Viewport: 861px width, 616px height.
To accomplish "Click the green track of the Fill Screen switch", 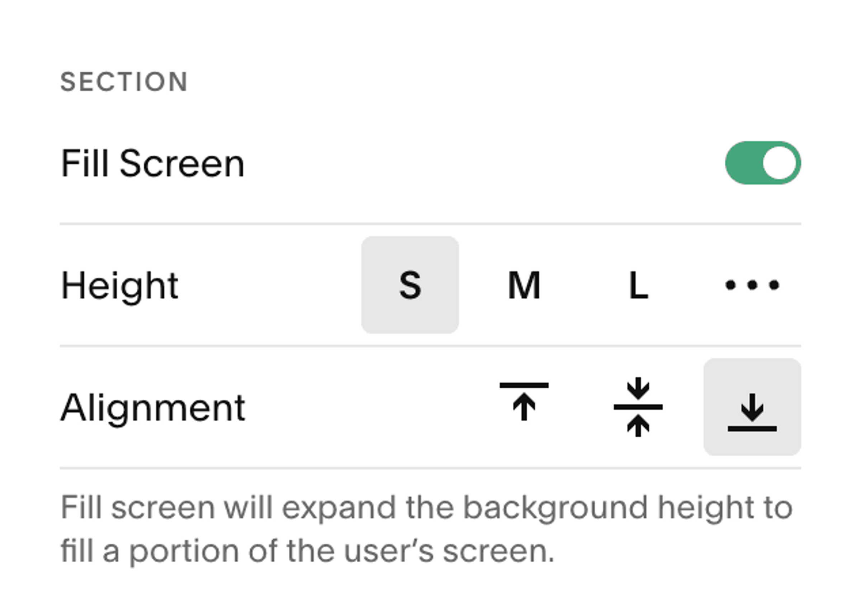I will click(742, 163).
